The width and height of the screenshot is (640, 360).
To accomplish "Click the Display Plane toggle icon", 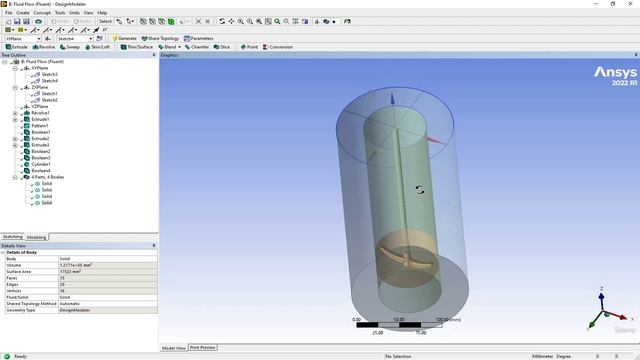I will [x=317, y=21].
